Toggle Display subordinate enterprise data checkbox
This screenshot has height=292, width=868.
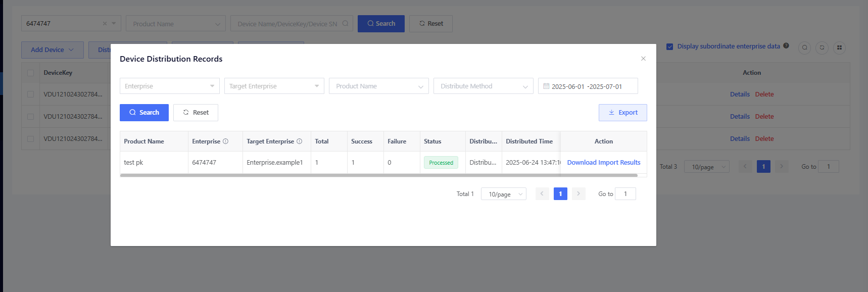[x=669, y=46]
